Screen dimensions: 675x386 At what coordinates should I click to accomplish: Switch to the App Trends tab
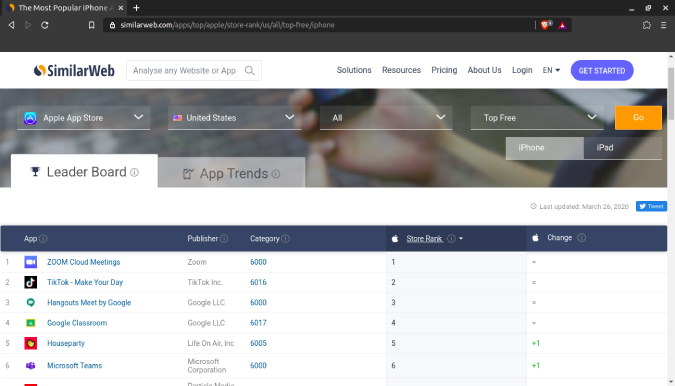[x=232, y=173]
